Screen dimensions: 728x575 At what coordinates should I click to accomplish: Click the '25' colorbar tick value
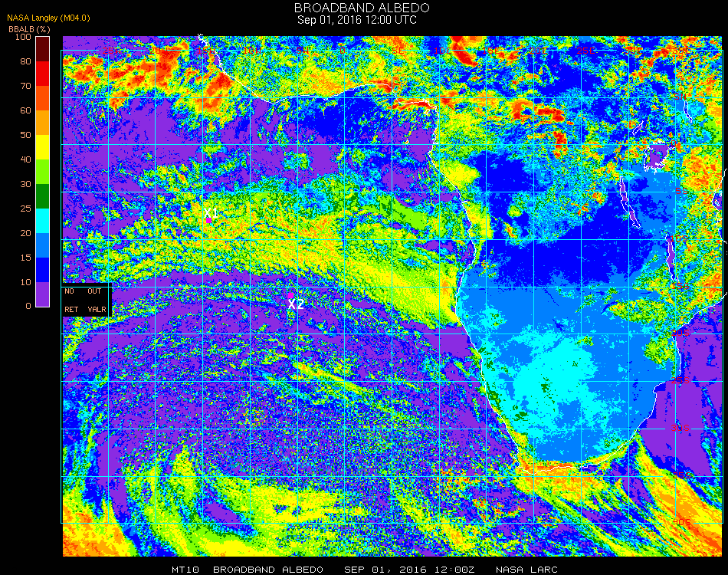(x=25, y=209)
